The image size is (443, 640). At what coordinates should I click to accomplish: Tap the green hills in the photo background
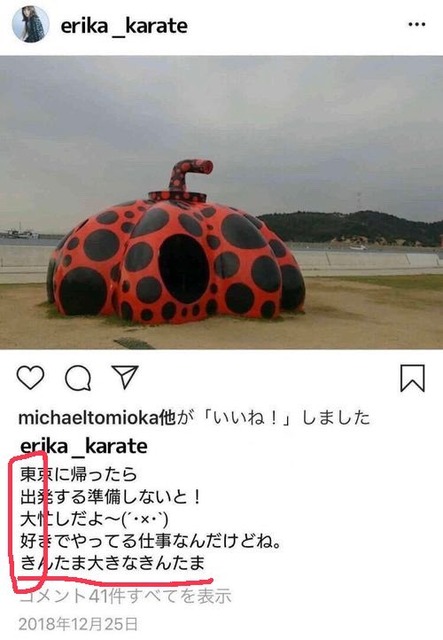click(351, 227)
